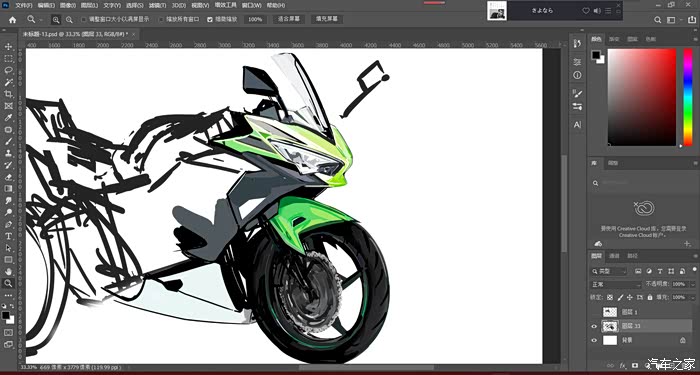Toggle the resize windows to fit checkbox
This screenshot has height=375, width=700.
coord(84,20)
